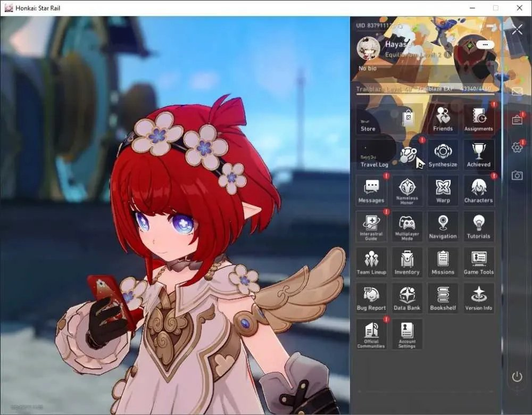Viewport: 532px width, 415px height.
Task: Open Nameless Honor
Action: click(x=407, y=190)
